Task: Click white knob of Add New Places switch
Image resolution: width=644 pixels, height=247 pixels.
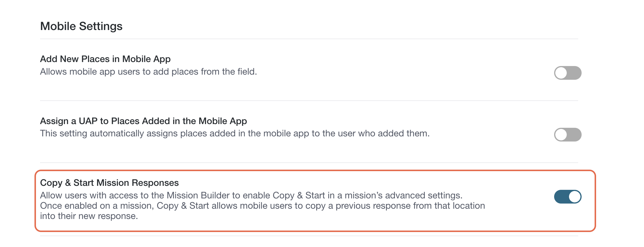Action: point(561,73)
